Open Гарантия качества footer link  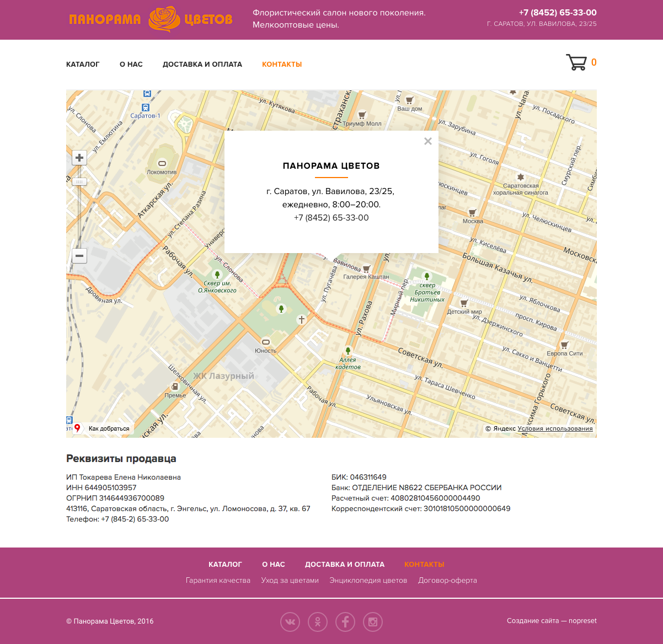pyautogui.click(x=218, y=580)
